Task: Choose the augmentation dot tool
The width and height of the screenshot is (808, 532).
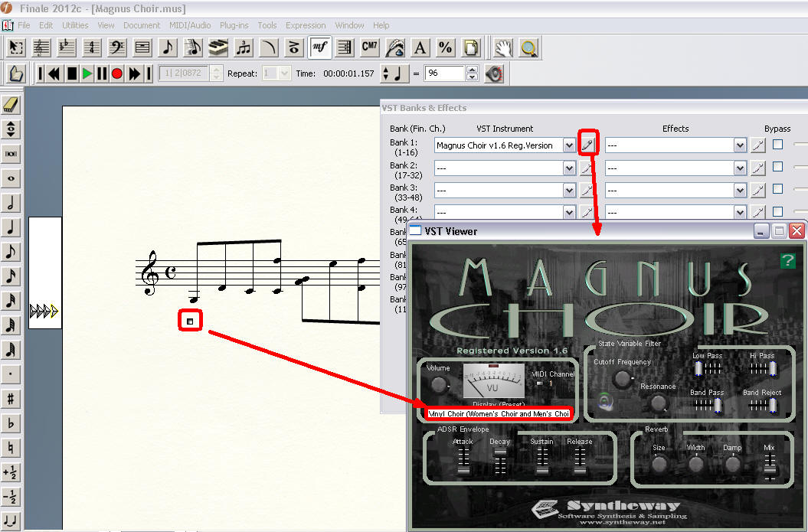Action: 11,374
